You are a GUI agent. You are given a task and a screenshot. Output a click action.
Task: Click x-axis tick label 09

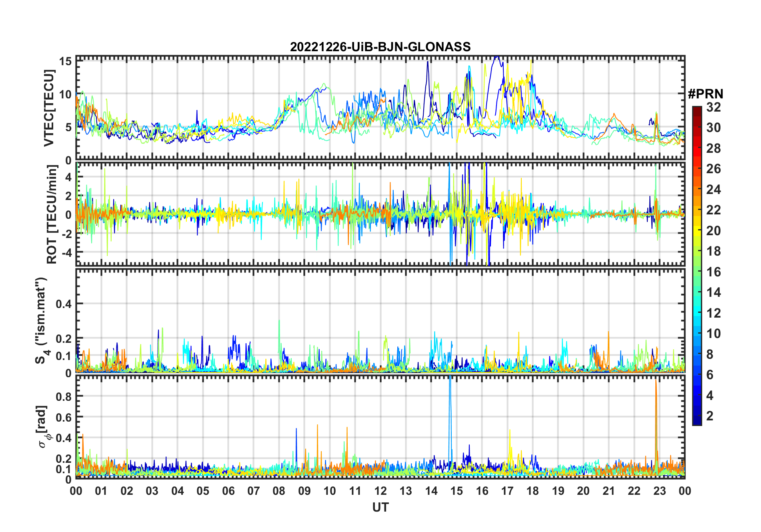pyautogui.click(x=304, y=491)
